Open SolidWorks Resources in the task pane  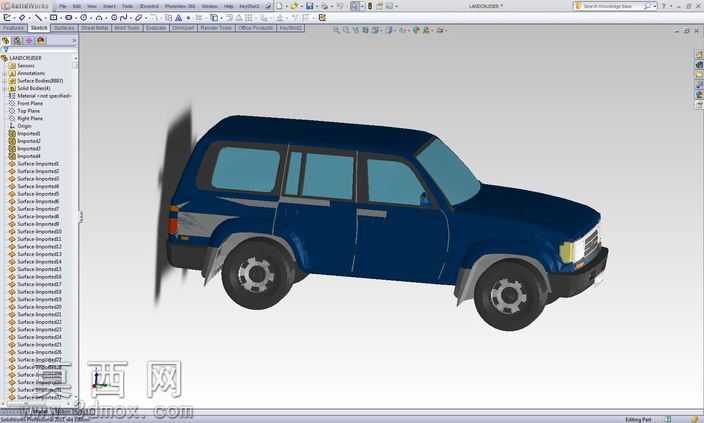click(699, 55)
